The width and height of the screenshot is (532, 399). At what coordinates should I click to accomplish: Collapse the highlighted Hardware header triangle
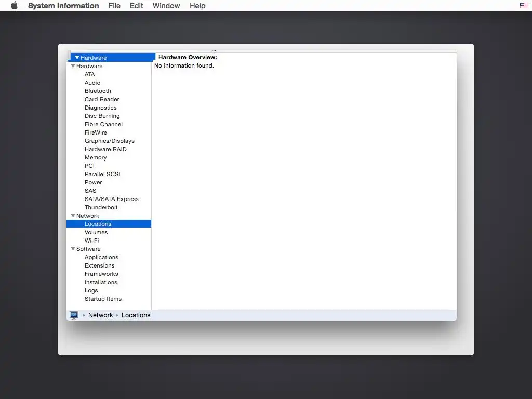point(77,58)
